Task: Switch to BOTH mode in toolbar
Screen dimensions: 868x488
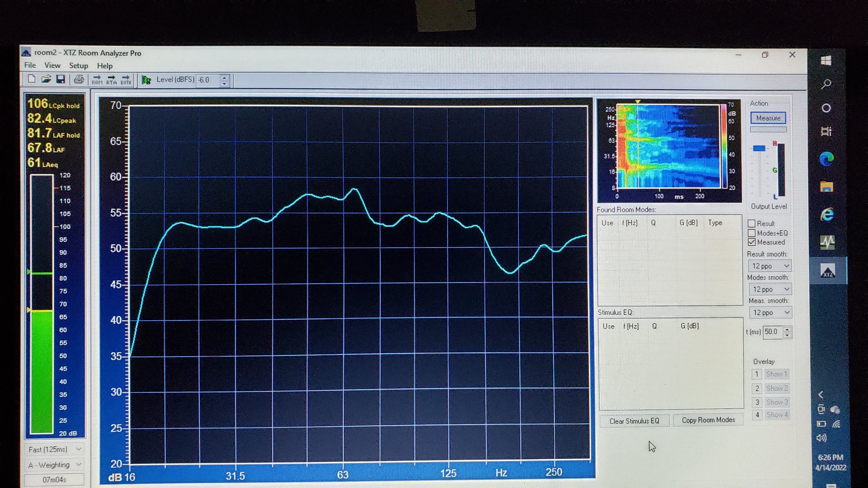Action: (x=126, y=80)
